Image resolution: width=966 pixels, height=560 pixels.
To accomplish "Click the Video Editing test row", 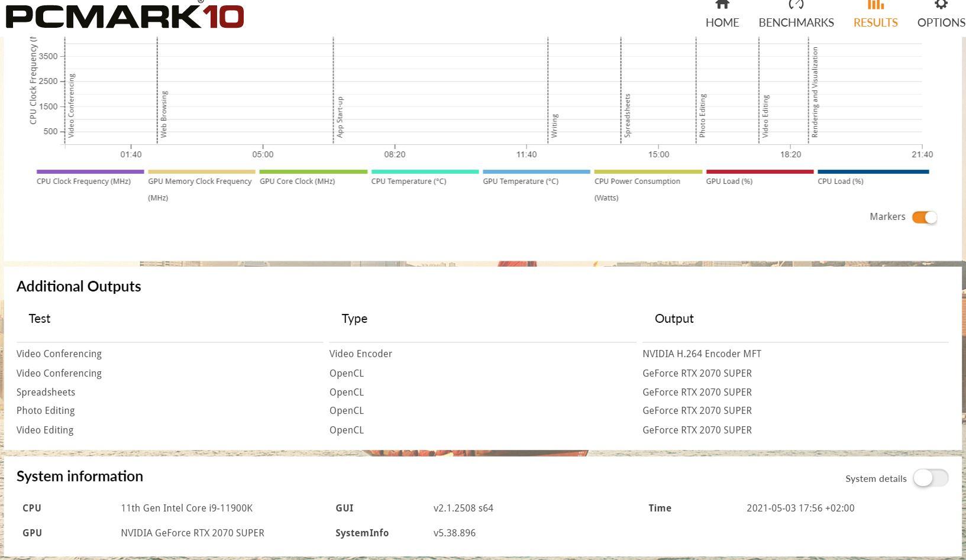I will click(x=45, y=430).
